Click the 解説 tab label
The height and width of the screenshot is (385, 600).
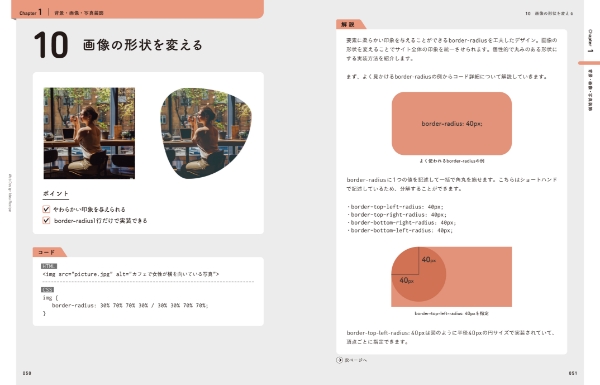click(x=348, y=24)
